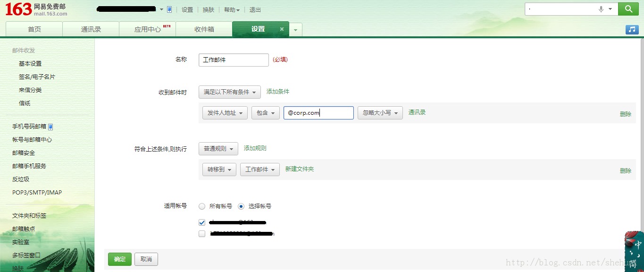Image resolution: width=644 pixels, height=272 pixels.
Task: Switch to the 首页 tab
Action: [34, 29]
